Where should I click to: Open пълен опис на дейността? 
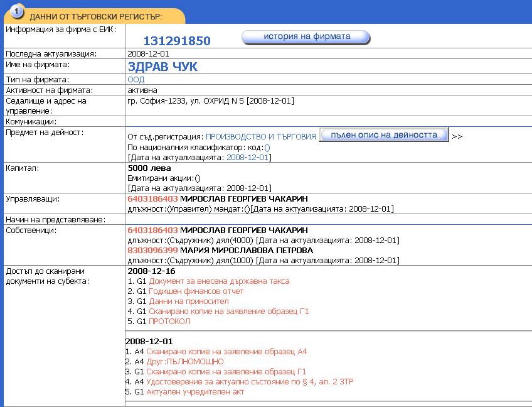[x=384, y=135]
